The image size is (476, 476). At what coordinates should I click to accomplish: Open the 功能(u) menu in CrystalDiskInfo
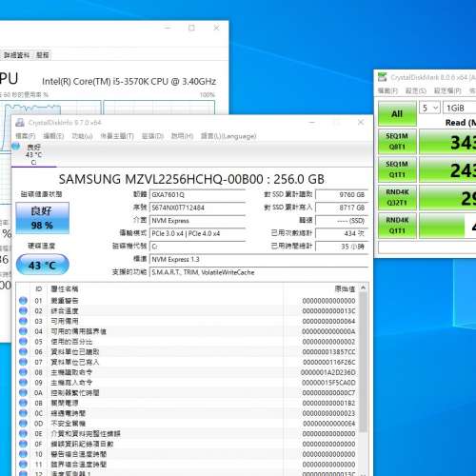(x=82, y=136)
